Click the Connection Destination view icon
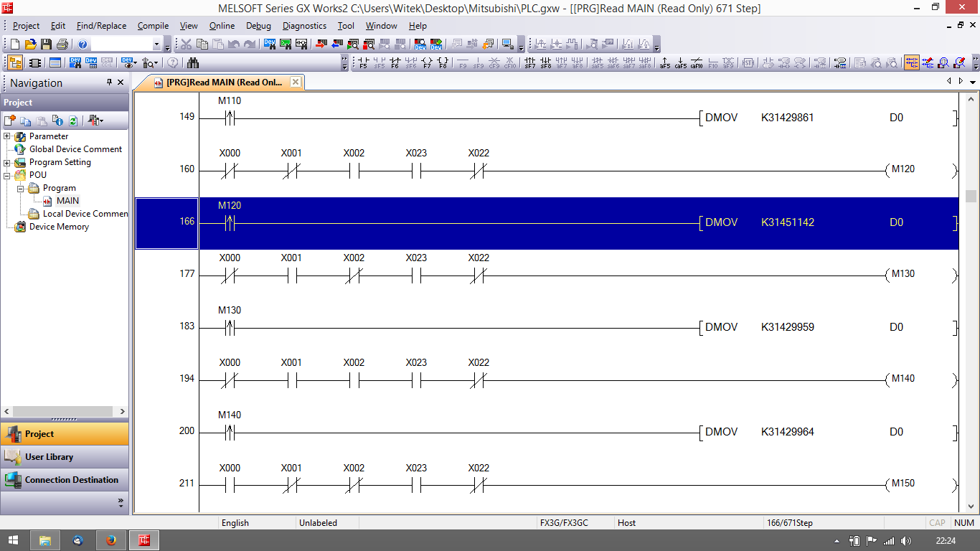This screenshot has width=980, height=551. (x=12, y=479)
